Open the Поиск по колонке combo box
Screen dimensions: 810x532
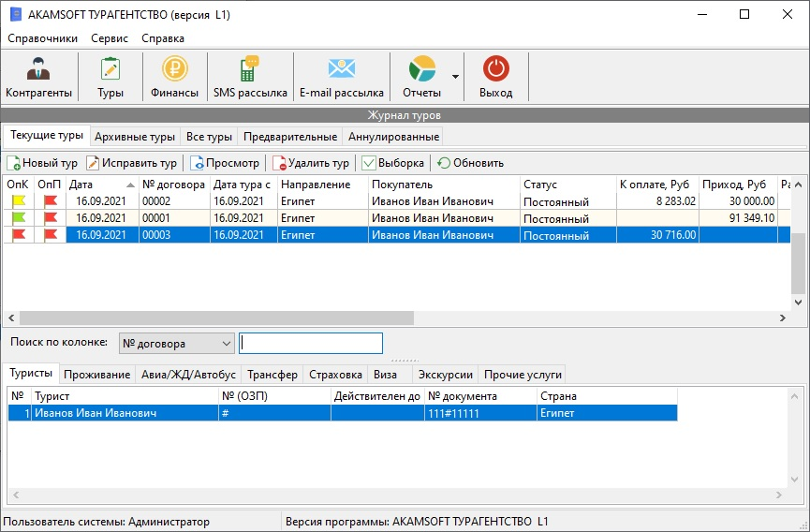(x=176, y=343)
